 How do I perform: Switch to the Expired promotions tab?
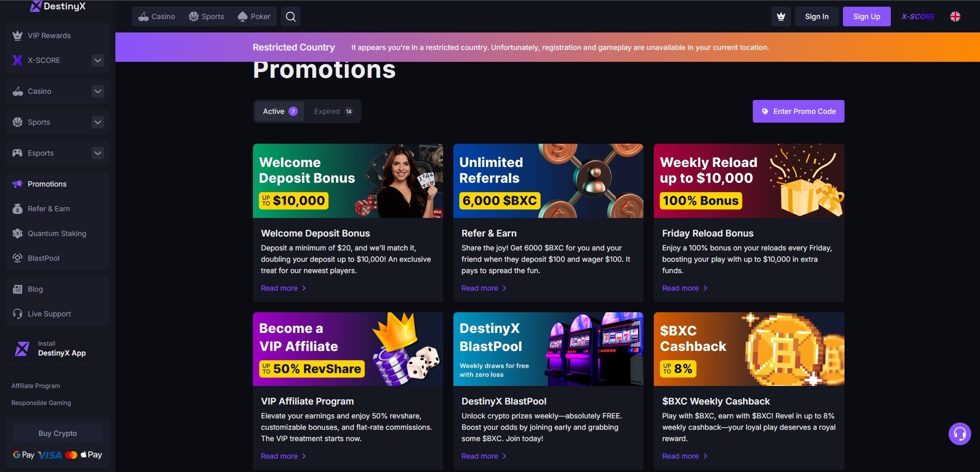pos(333,111)
